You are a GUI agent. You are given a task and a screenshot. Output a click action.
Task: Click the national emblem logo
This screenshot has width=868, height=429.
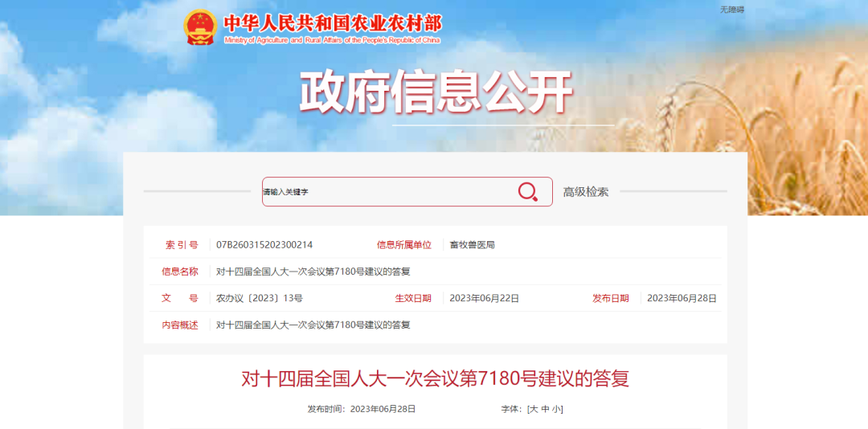(x=200, y=27)
